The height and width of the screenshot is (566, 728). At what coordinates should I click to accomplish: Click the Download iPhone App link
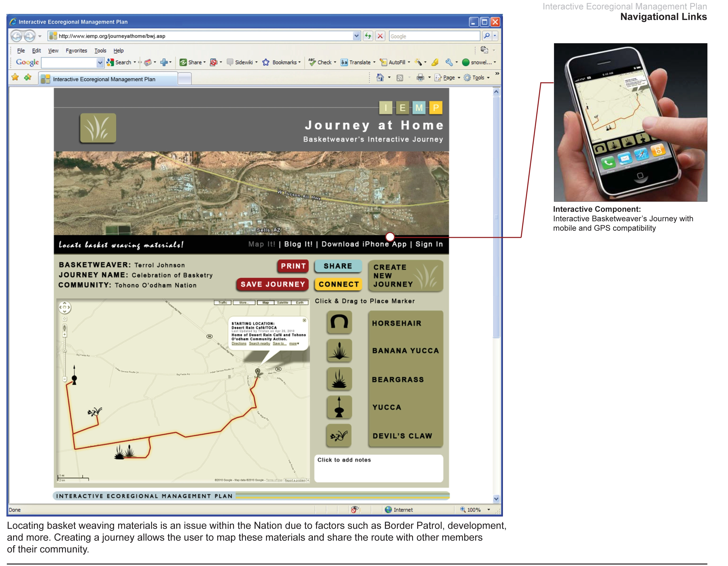[x=364, y=244]
